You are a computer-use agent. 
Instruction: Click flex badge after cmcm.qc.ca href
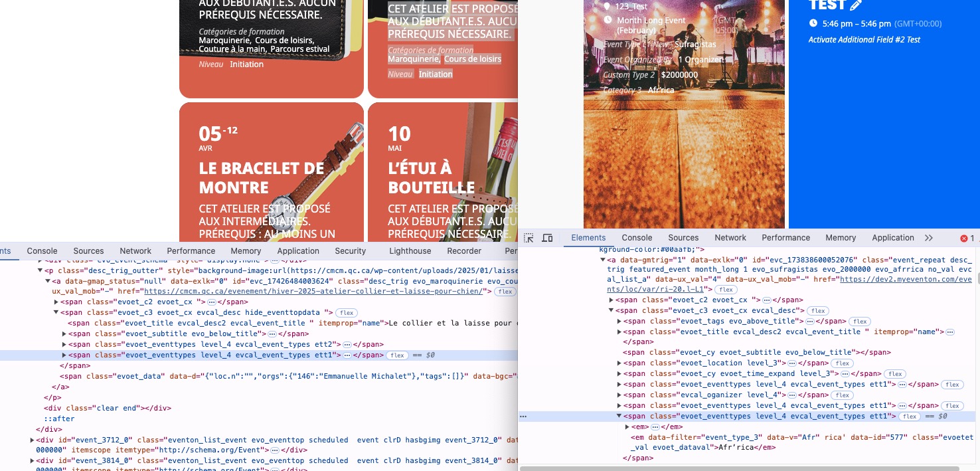[505, 291]
